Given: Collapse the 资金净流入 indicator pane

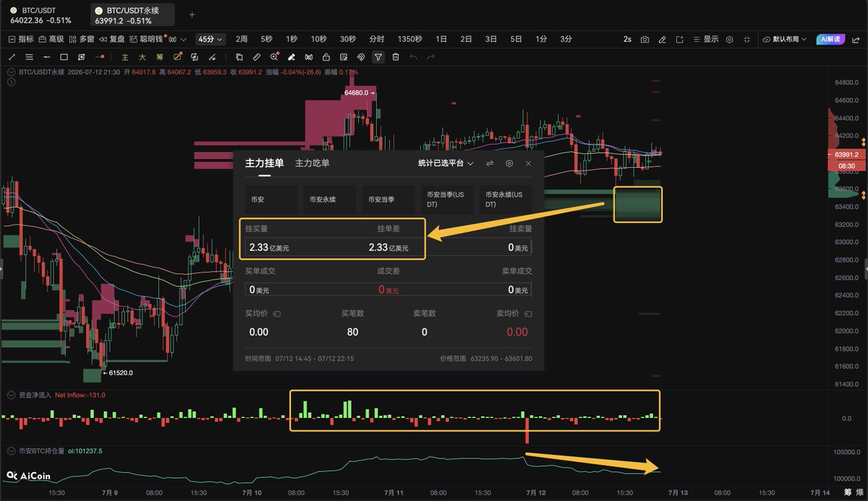Looking at the screenshot, I should point(11,395).
